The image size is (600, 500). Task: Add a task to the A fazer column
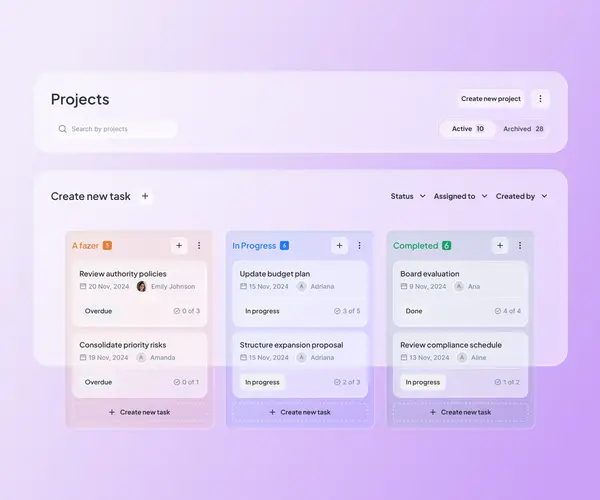[179, 246]
